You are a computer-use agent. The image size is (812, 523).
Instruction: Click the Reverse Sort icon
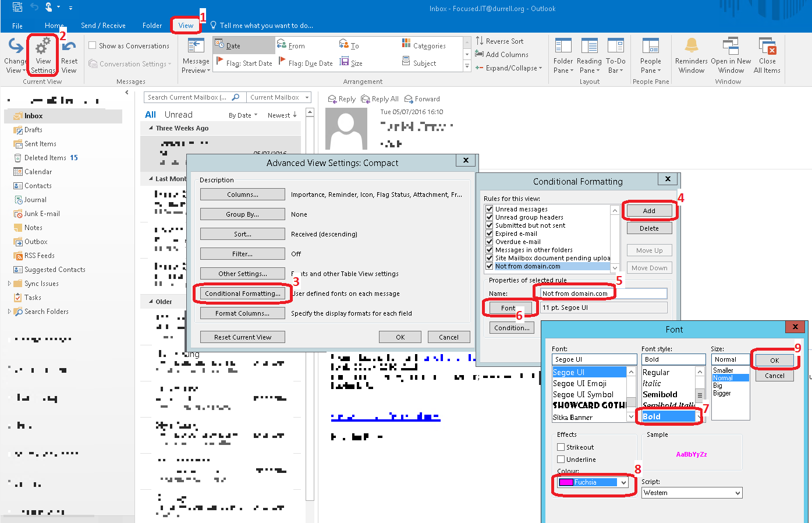click(x=480, y=41)
